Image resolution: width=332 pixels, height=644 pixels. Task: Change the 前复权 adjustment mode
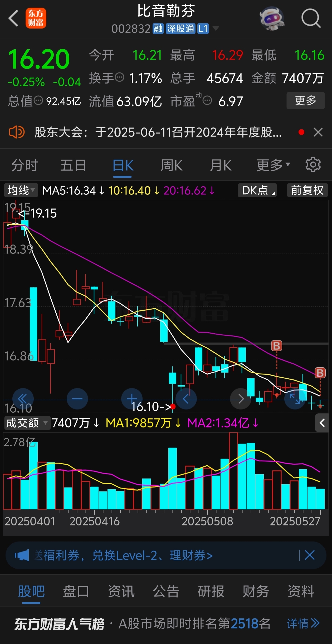pos(307,190)
